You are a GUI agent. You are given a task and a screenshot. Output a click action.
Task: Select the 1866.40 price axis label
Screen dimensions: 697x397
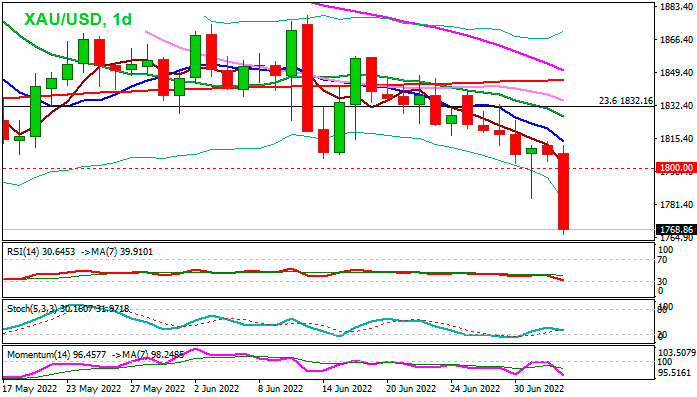pyautogui.click(x=677, y=40)
